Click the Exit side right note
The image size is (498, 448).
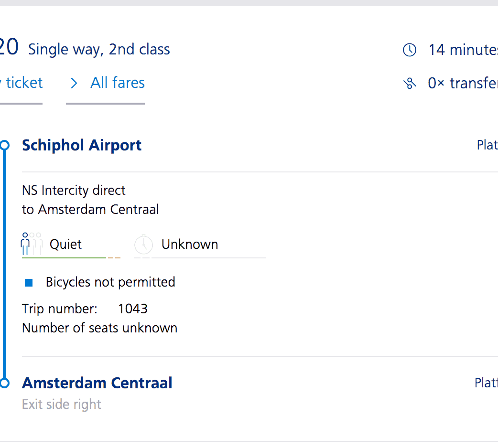click(x=62, y=405)
